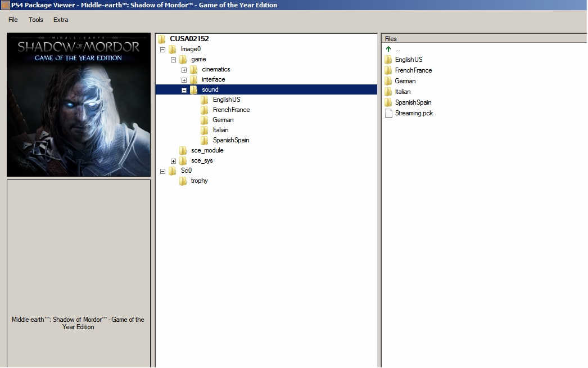Expand the cinematics tree node
This screenshot has width=588, height=368.
pyautogui.click(x=184, y=70)
